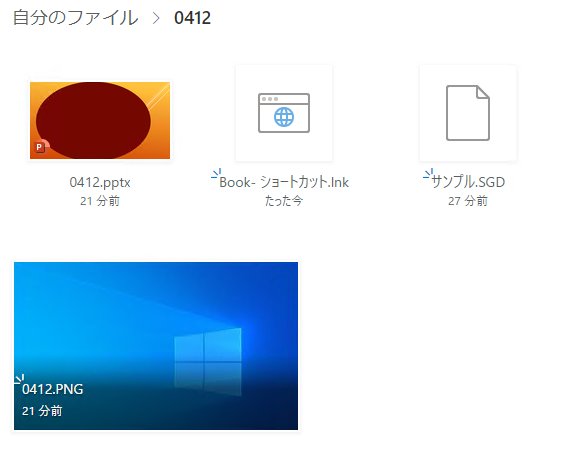Click new-item sparkle beside サンプル.SGD
573x458 pixels.
tap(428, 173)
